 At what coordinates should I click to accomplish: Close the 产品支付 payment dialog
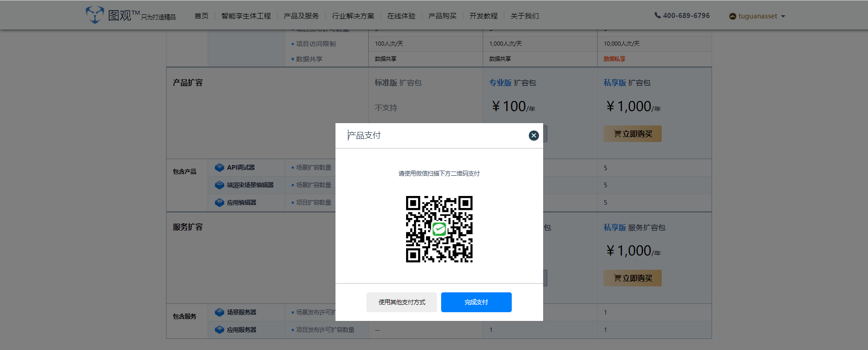tap(533, 136)
